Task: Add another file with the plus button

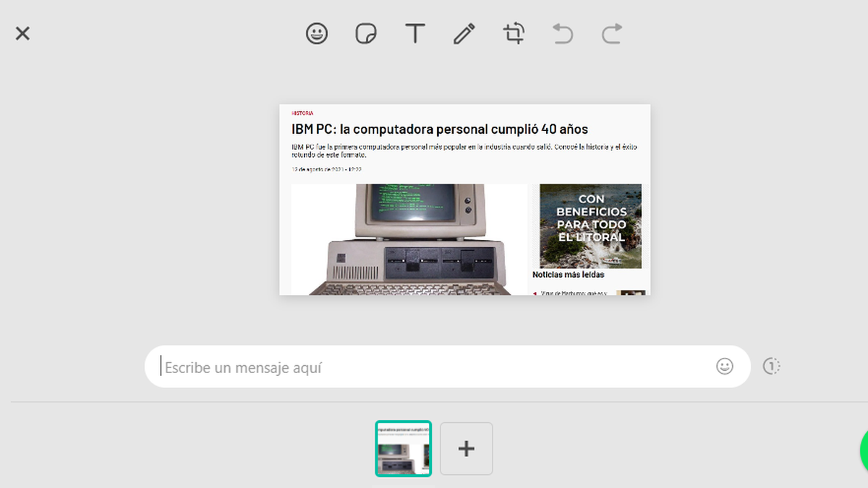Action: pos(467,448)
